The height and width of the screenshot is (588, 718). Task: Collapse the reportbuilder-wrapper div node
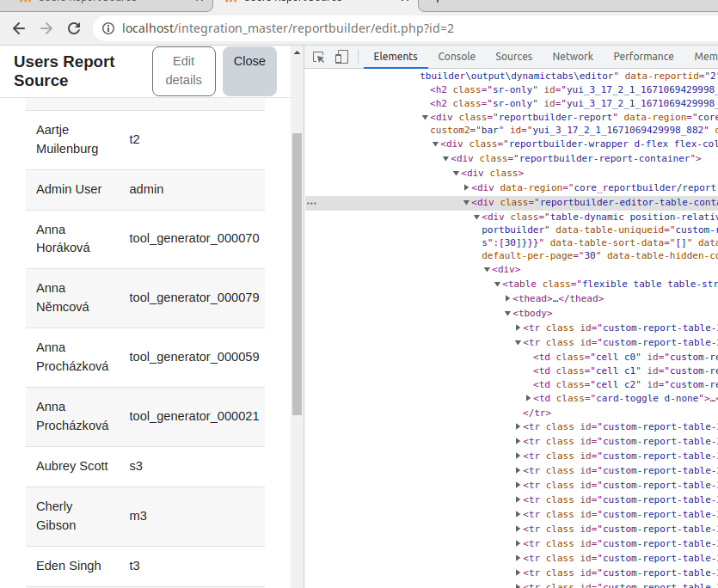click(435, 144)
